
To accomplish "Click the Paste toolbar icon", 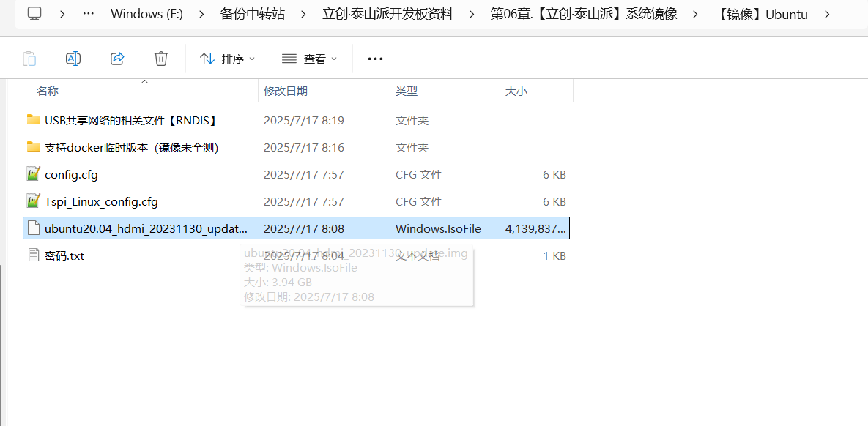I will [x=29, y=59].
